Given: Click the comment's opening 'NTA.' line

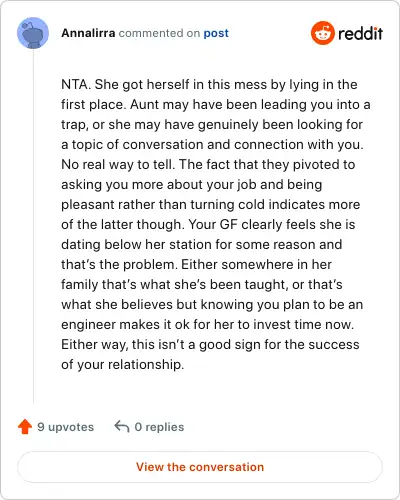Looking at the screenshot, I should point(209,84).
